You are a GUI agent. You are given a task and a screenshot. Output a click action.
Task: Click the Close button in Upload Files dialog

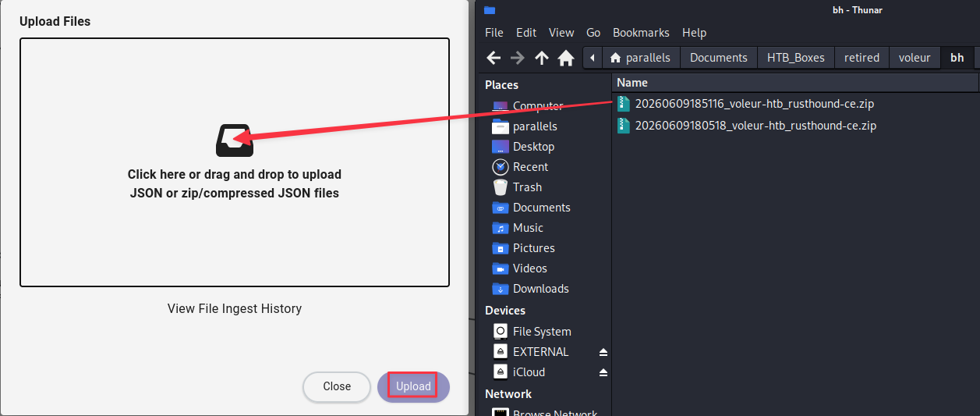337,386
